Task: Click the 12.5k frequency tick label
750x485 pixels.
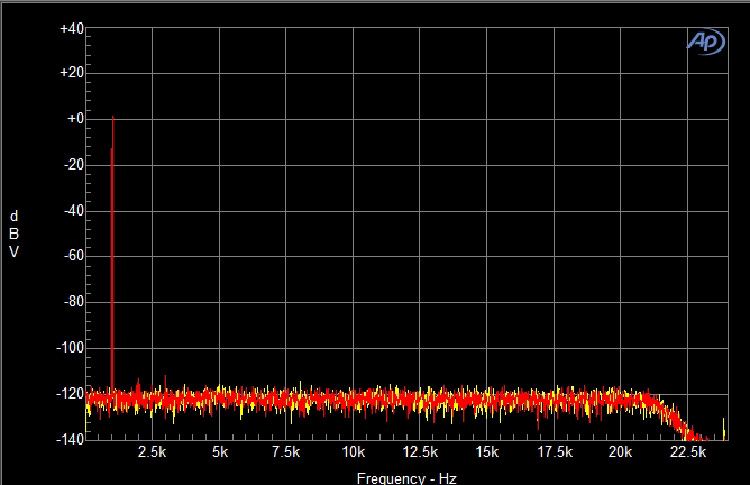Action: pyautogui.click(x=420, y=453)
